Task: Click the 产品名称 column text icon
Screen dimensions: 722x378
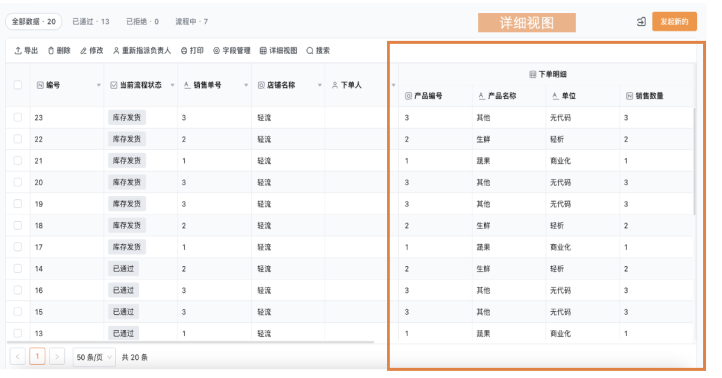Action: [x=482, y=96]
